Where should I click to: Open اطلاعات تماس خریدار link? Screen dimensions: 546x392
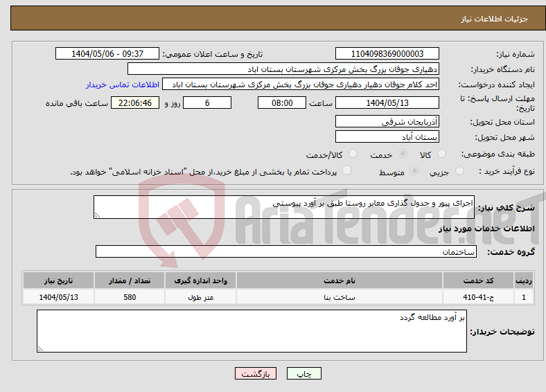pos(123,84)
